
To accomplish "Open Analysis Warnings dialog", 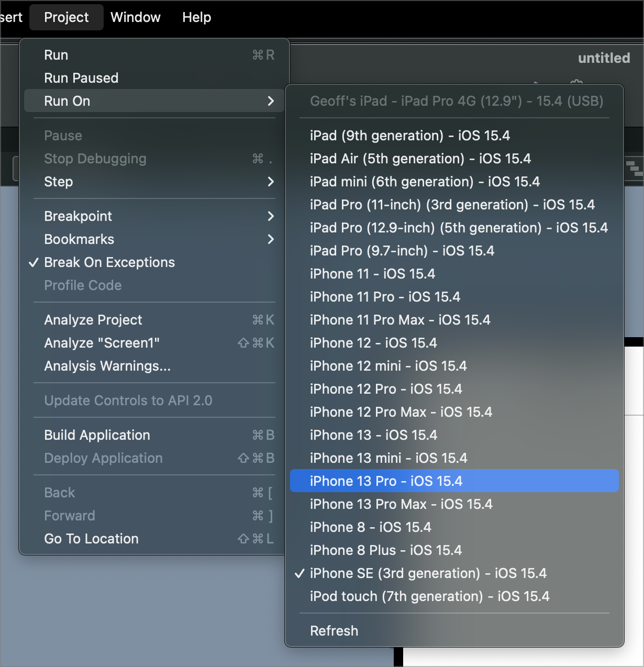I will (107, 366).
